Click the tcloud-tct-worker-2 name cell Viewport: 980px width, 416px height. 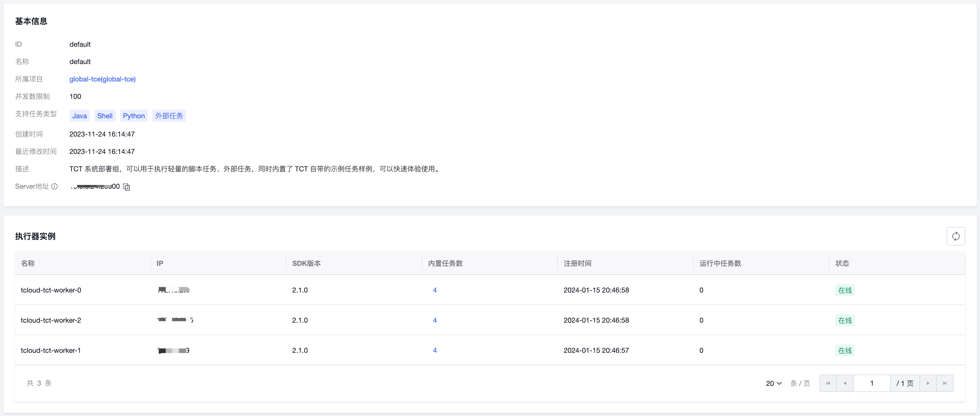(51, 320)
